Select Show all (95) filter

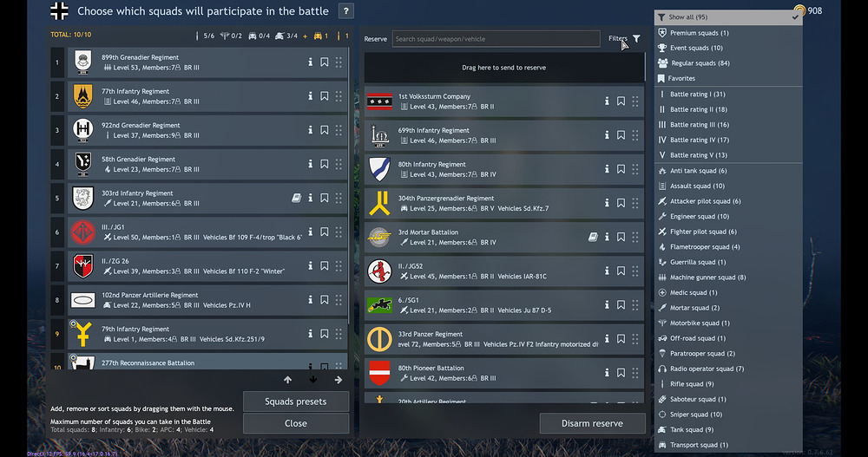click(x=728, y=17)
